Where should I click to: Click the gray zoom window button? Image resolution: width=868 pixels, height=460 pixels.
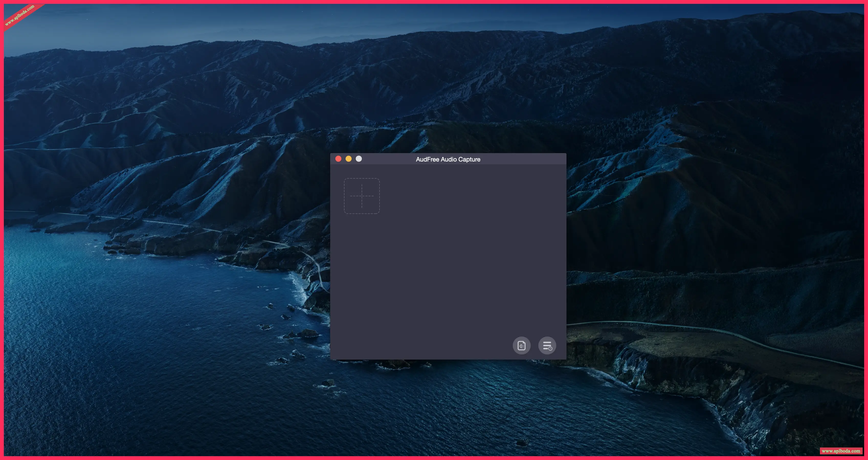click(x=359, y=159)
